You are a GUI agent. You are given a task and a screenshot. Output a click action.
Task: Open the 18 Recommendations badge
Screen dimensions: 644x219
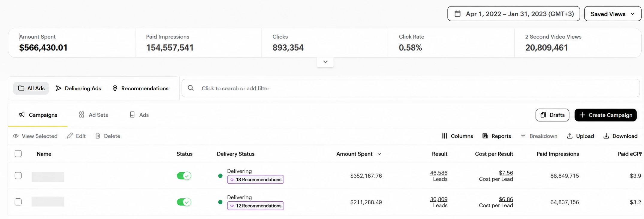256,180
